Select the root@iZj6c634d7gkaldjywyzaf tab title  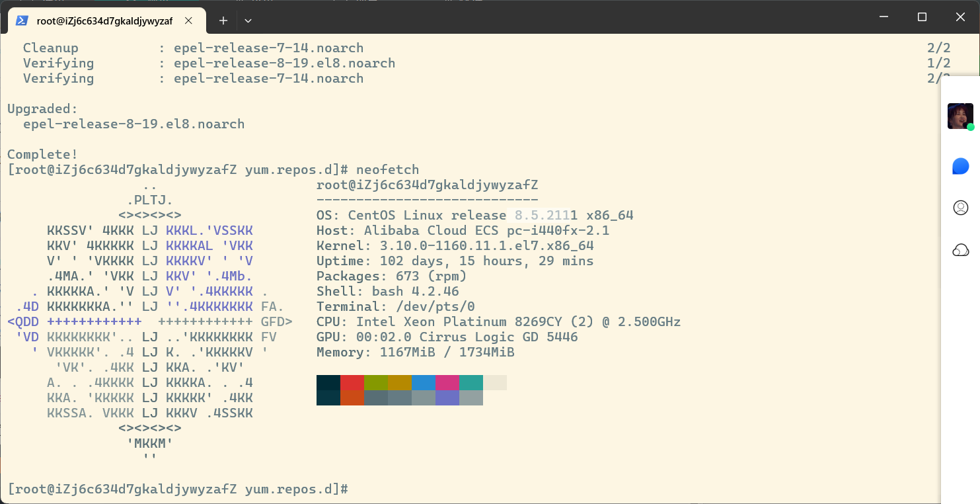(x=104, y=21)
